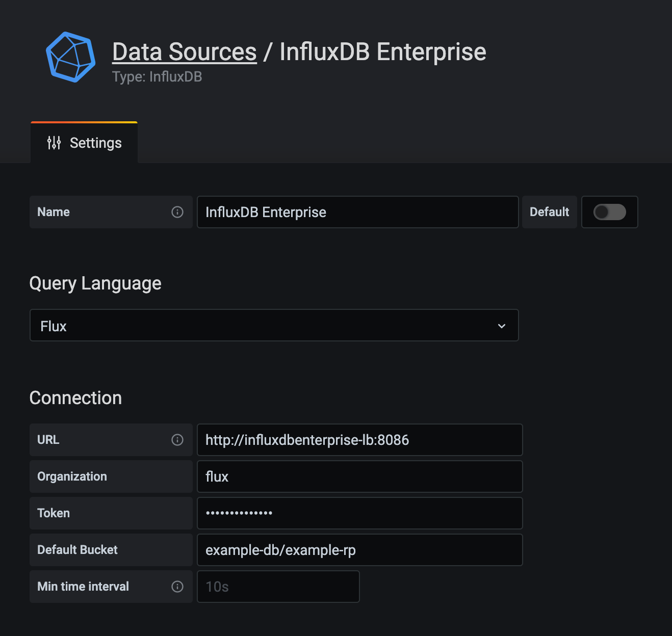This screenshot has width=672, height=636.
Task: Click the URL input field
Action: tap(359, 440)
